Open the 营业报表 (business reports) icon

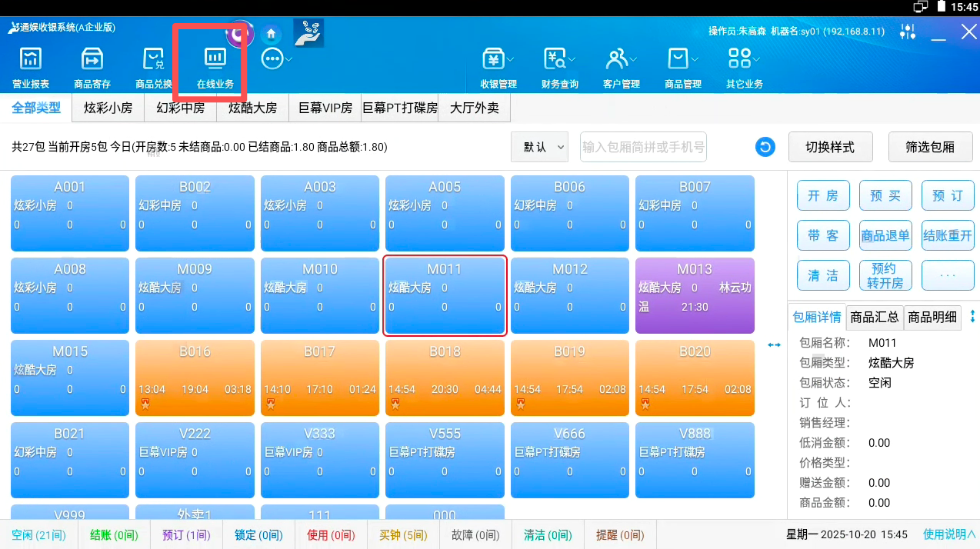tap(30, 65)
